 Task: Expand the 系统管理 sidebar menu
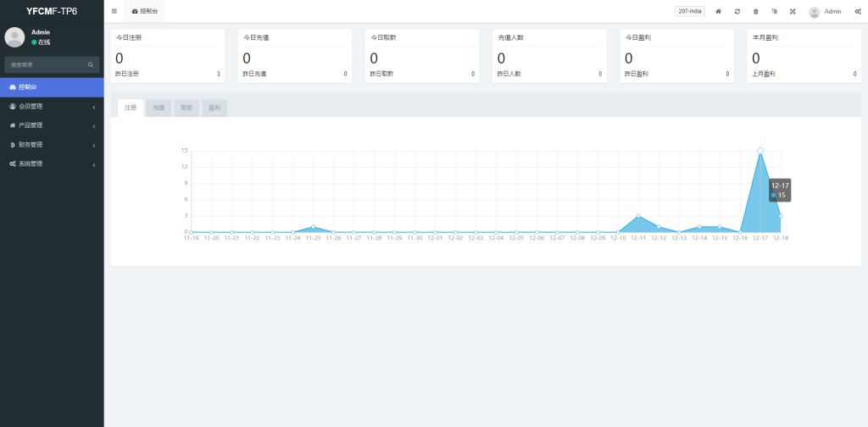click(52, 164)
